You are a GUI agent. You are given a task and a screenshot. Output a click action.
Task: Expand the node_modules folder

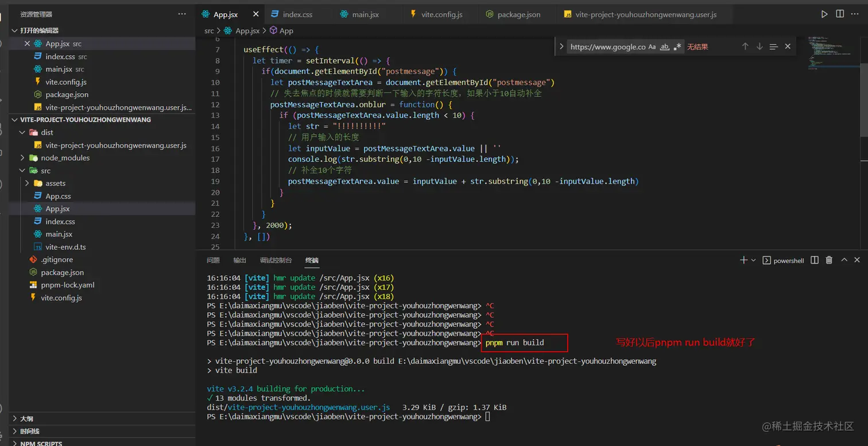click(x=65, y=158)
